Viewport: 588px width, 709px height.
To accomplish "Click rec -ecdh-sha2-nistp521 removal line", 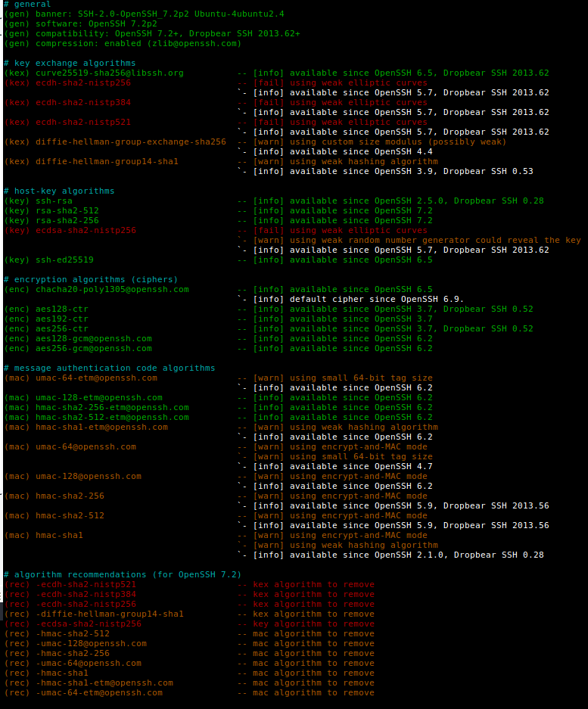I will pyautogui.click(x=189, y=585).
